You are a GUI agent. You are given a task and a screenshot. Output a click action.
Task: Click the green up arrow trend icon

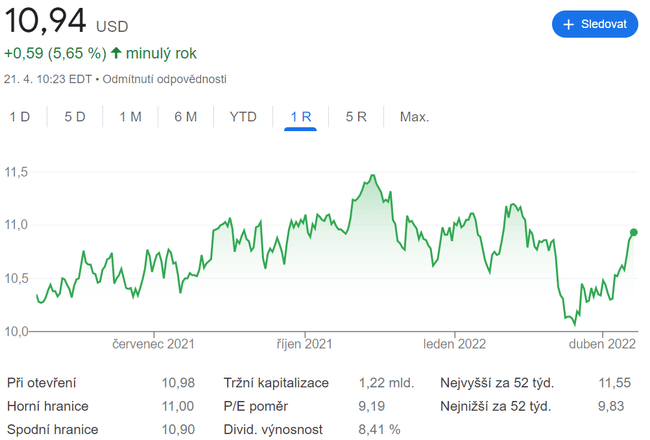[x=116, y=53]
